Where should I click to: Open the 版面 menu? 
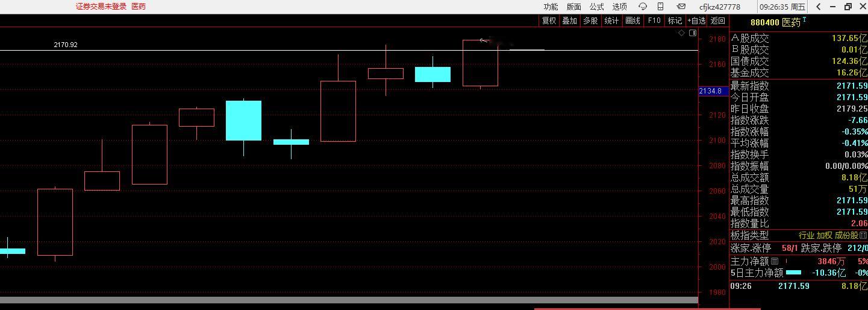pos(573,7)
